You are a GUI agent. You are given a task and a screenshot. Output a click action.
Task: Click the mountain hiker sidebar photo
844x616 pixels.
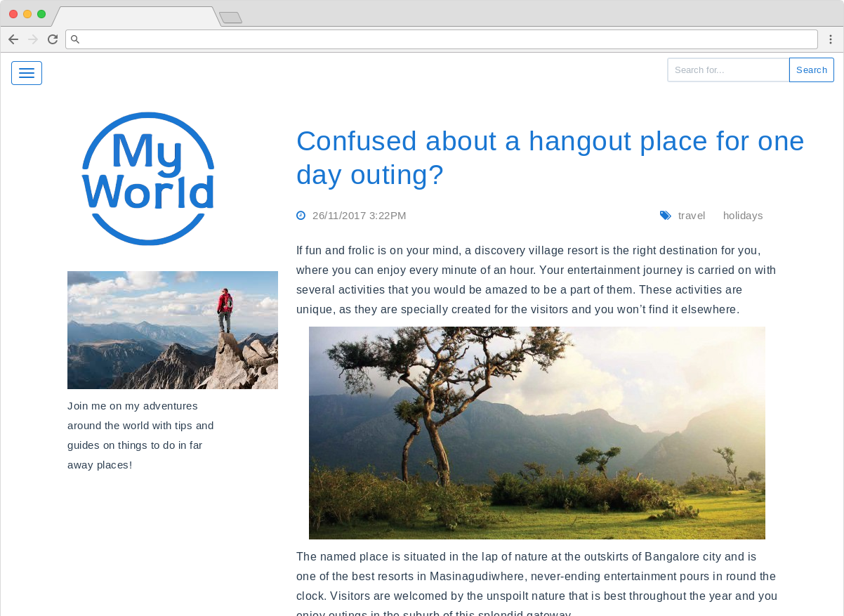pyautogui.click(x=173, y=330)
